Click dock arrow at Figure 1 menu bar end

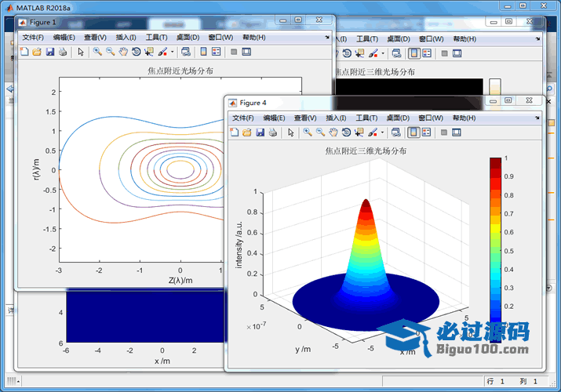pyautogui.click(x=327, y=37)
